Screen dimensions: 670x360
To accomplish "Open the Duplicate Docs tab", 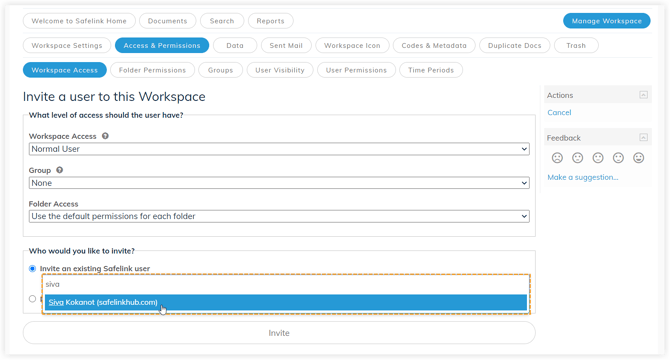I will (x=515, y=45).
